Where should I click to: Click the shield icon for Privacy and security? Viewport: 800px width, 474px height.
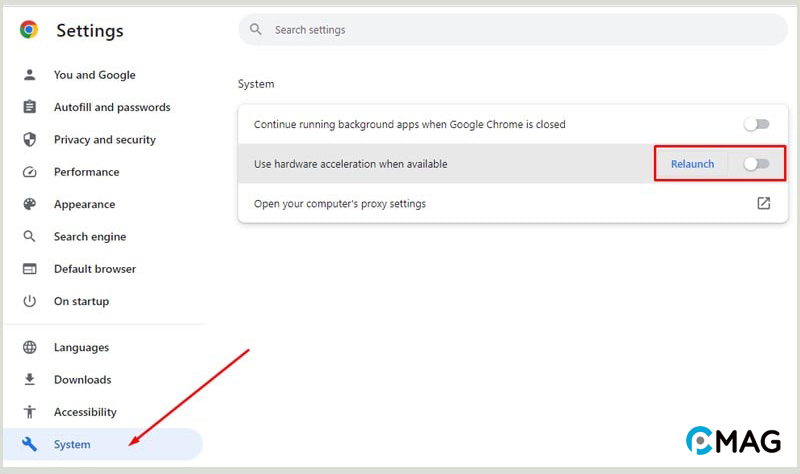click(30, 139)
